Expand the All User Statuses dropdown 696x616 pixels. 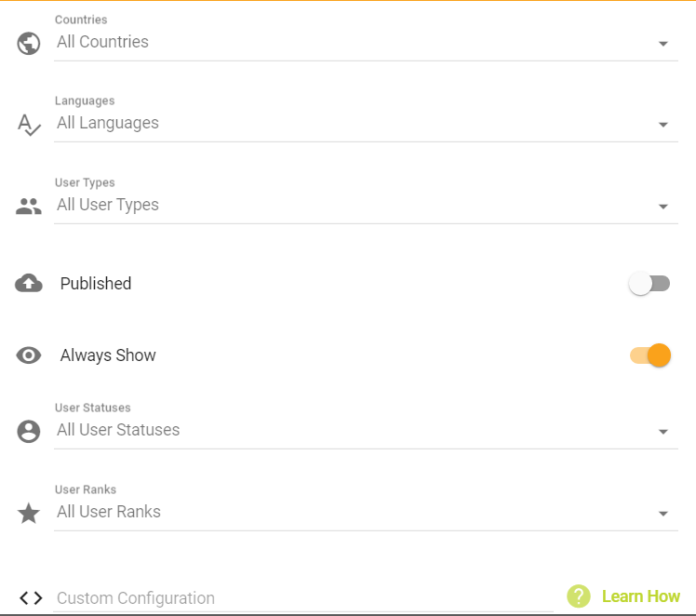366,431
